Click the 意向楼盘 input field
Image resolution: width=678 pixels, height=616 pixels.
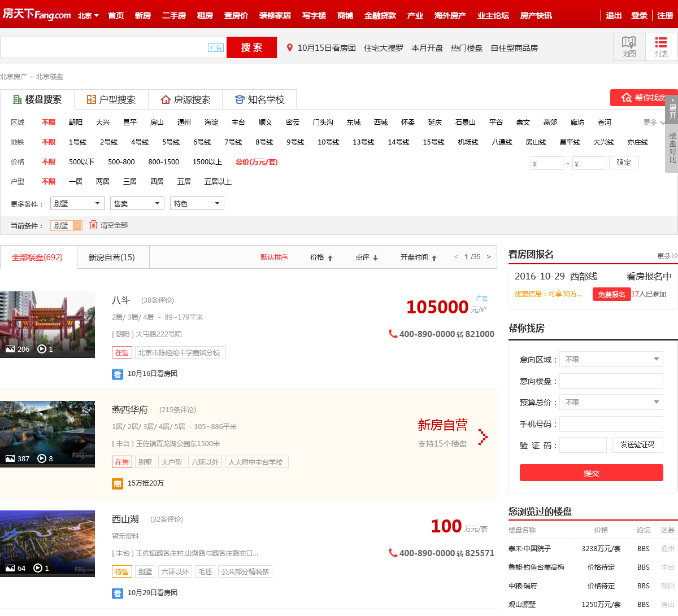[x=611, y=381]
